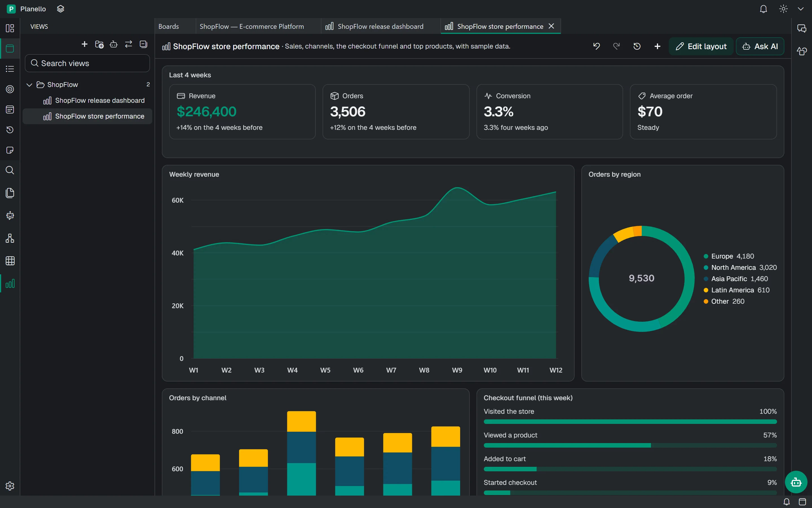Open the hierarchy diagram icon in the sidebar
The width and height of the screenshot is (812, 508).
tap(10, 238)
